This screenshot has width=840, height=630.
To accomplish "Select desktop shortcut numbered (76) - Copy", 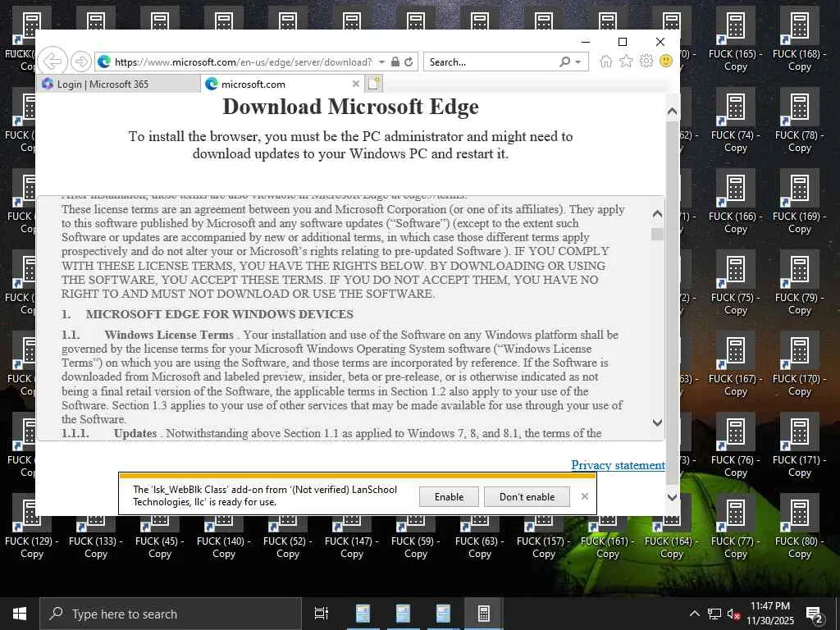I will pyautogui.click(x=735, y=447).
